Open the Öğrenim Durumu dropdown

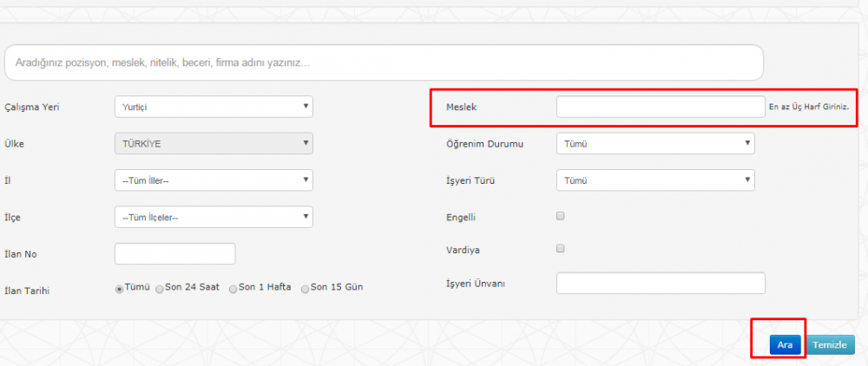tap(655, 143)
